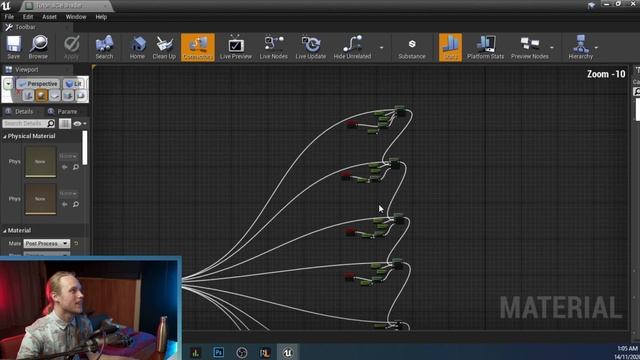The height and width of the screenshot is (360, 640).
Task: Toggle Hide Unrelated nodes
Action: pos(352,47)
